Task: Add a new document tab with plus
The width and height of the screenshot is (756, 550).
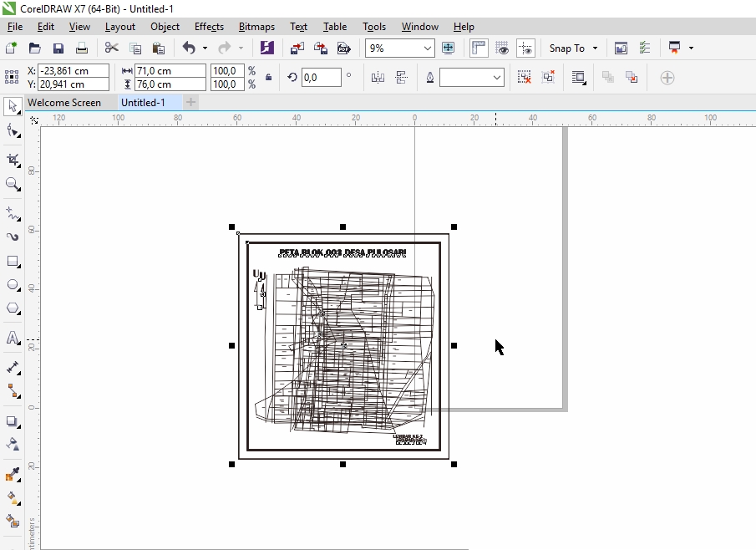Action: pos(191,102)
